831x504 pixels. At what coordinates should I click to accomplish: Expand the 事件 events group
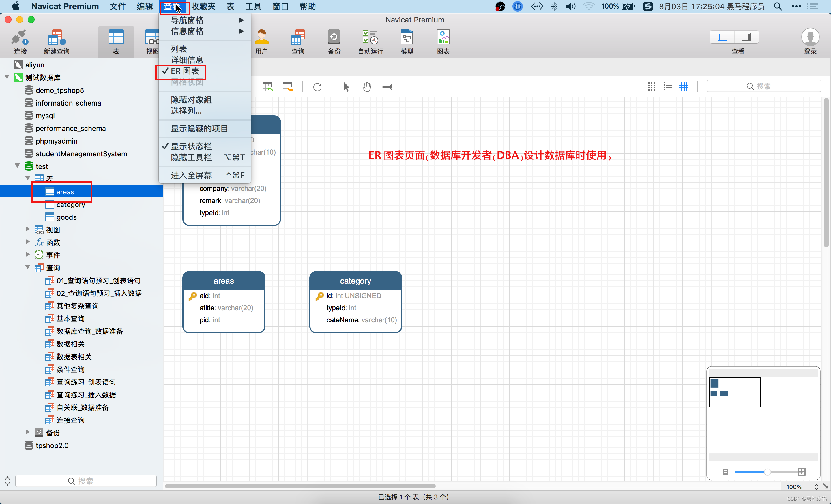28,255
